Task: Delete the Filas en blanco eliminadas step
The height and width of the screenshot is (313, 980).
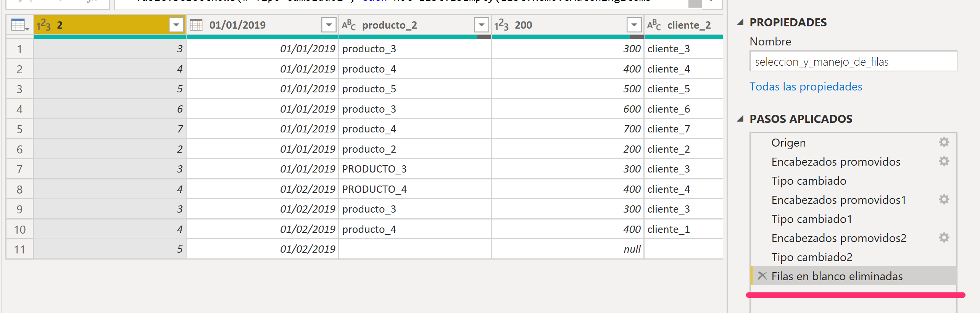Action: 762,276
